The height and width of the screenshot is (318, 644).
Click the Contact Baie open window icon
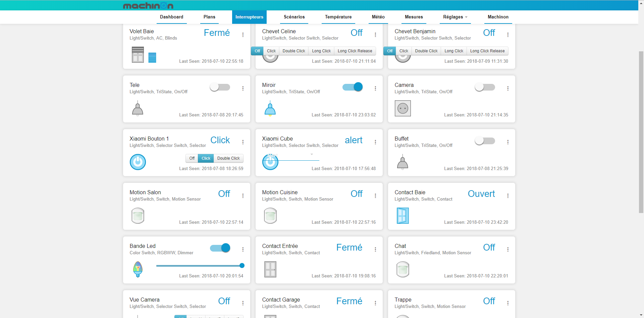pyautogui.click(x=402, y=216)
